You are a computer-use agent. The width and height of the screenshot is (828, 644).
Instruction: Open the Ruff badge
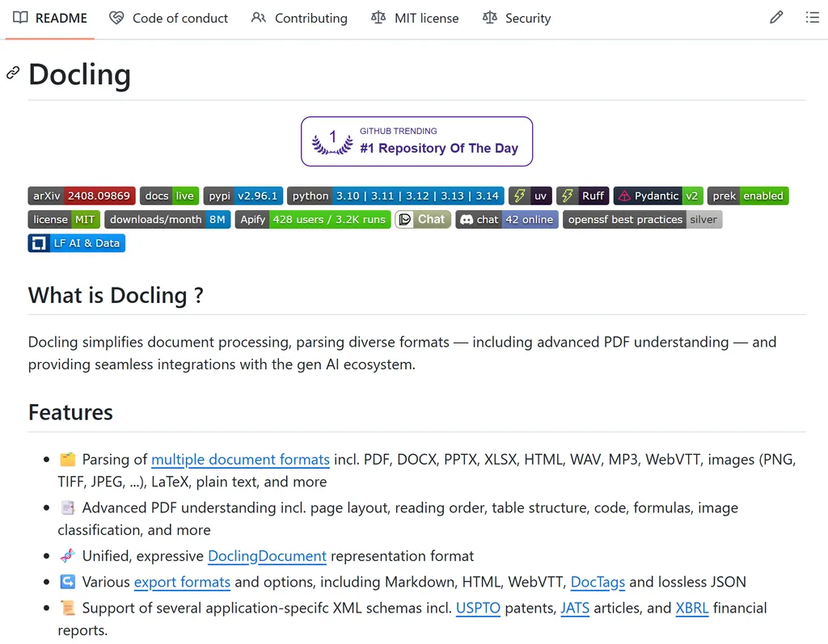(x=583, y=196)
